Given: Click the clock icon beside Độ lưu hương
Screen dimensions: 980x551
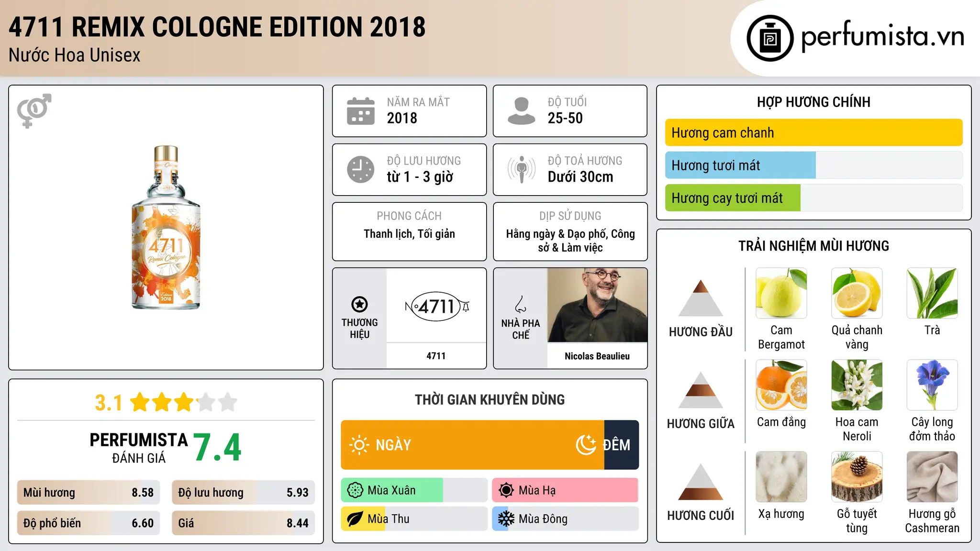Looking at the screenshot, I should point(361,169).
